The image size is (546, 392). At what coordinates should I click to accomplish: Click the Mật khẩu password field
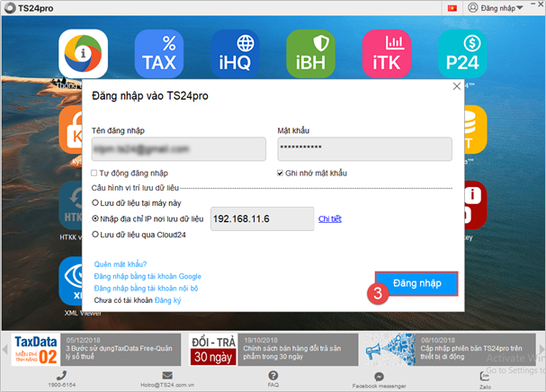(x=364, y=149)
